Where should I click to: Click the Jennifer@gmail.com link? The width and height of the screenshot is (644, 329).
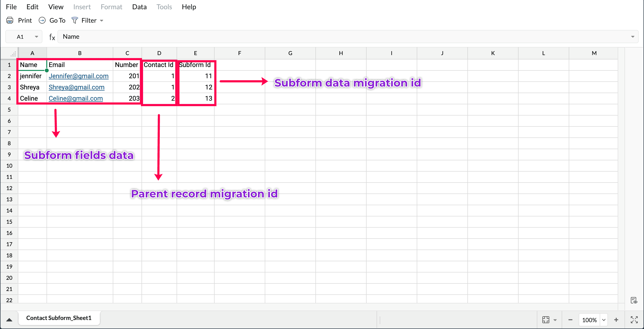(x=78, y=76)
